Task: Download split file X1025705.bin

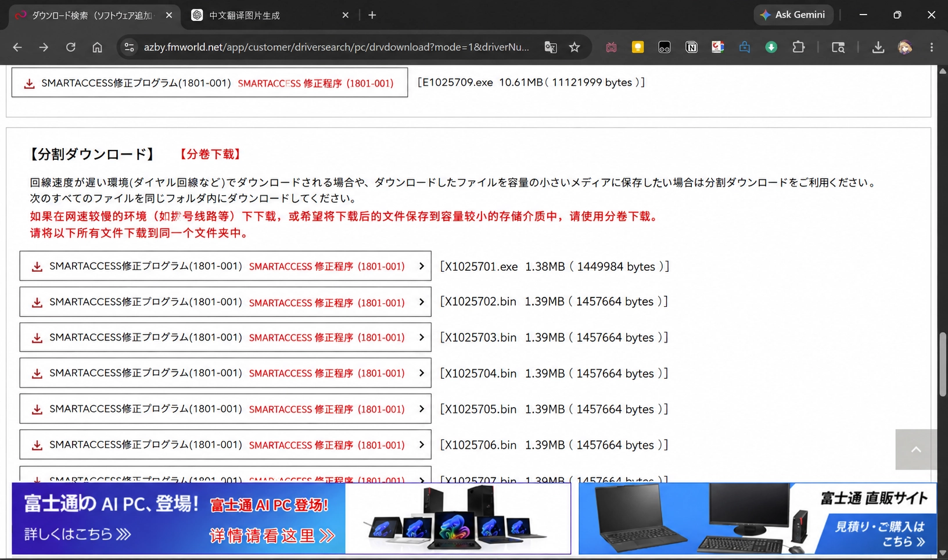Action: (225, 409)
